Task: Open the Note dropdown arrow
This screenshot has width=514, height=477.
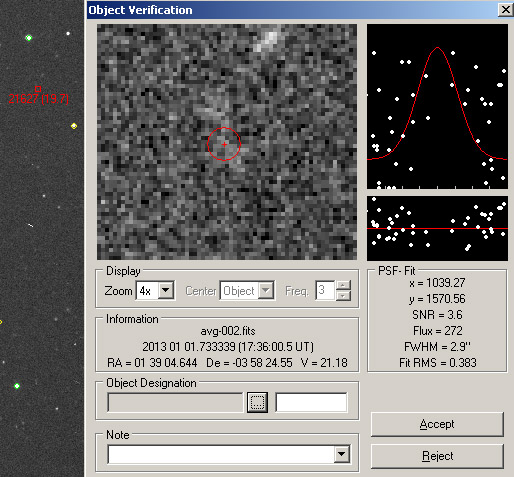Action: click(341, 454)
